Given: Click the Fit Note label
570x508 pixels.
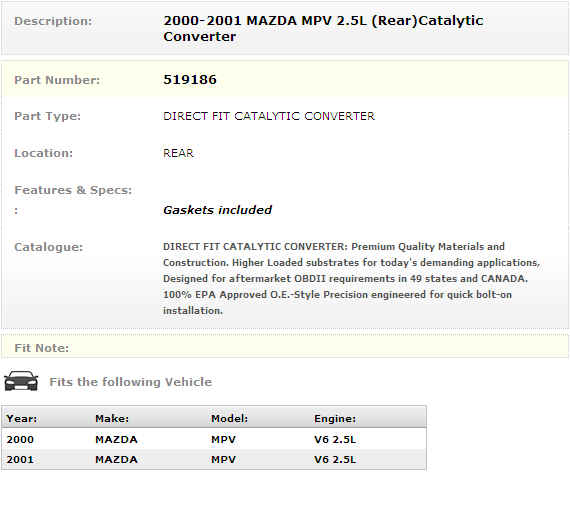Looking at the screenshot, I should [x=41, y=348].
